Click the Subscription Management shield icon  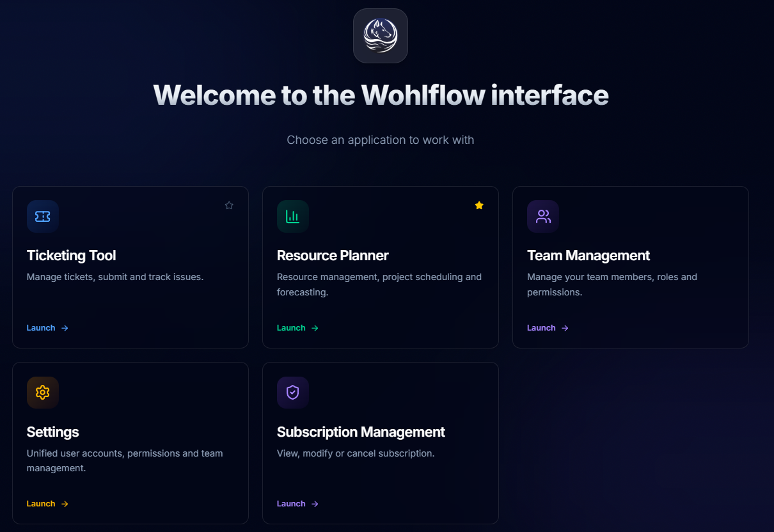click(x=293, y=393)
